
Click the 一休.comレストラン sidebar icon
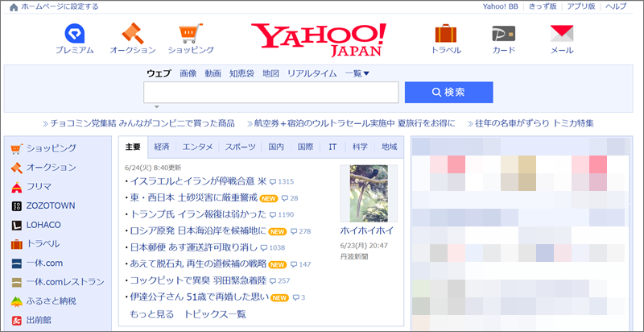[16, 282]
